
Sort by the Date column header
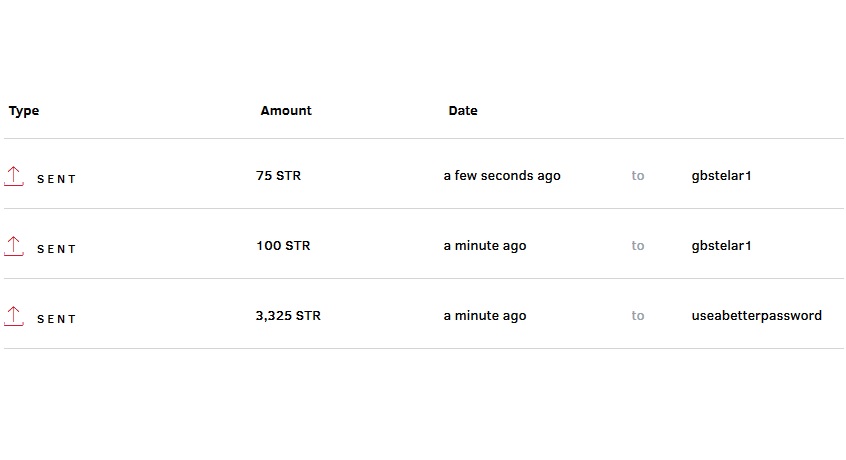point(463,111)
